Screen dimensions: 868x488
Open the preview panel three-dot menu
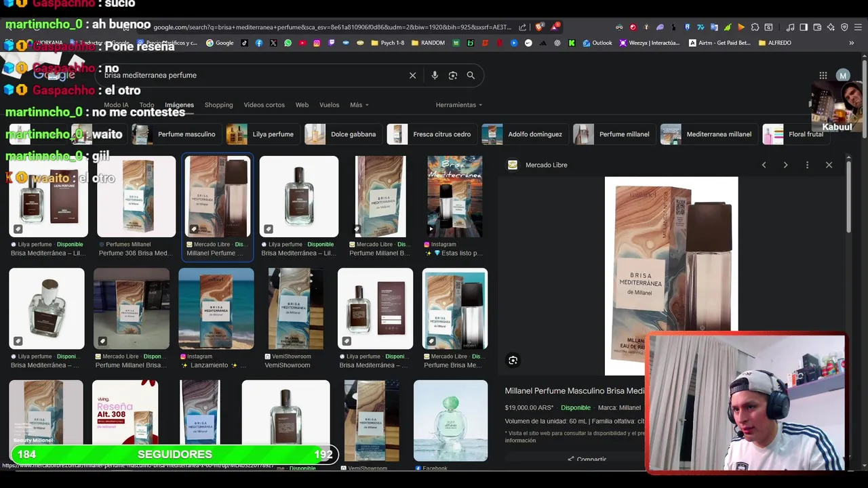(807, 165)
